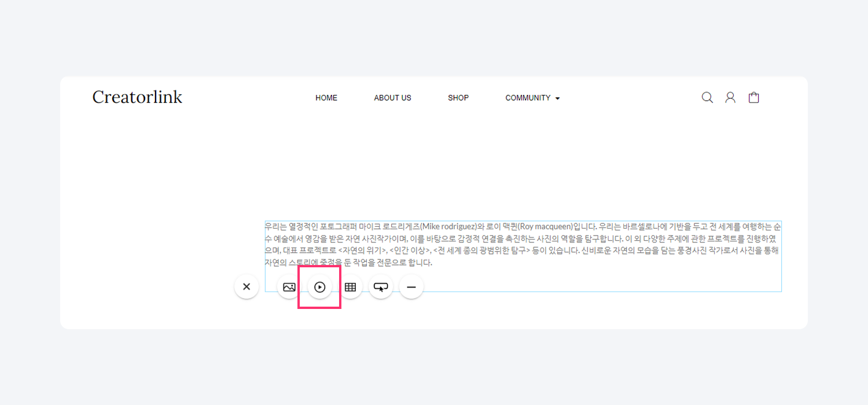Insert a video with the play icon
868x405 pixels.
click(x=319, y=287)
